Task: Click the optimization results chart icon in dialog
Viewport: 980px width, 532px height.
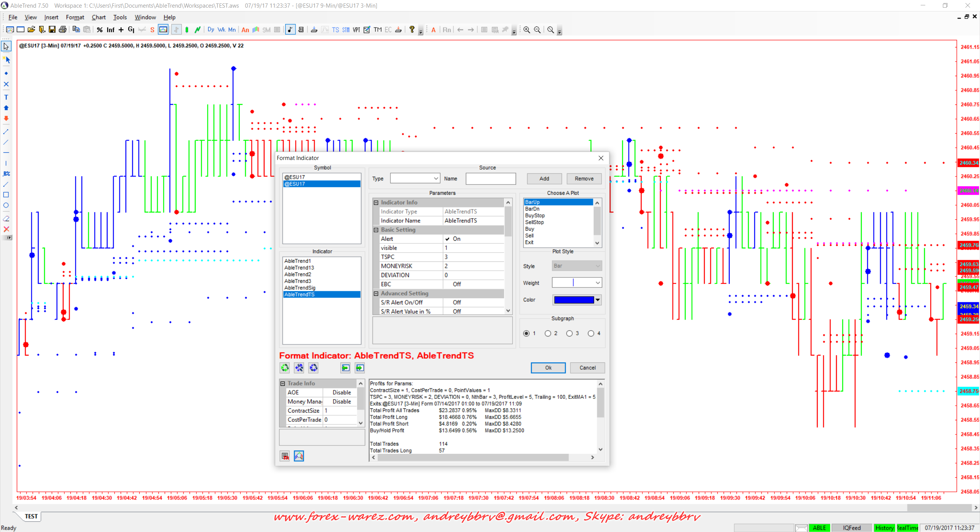Action: tap(299, 456)
